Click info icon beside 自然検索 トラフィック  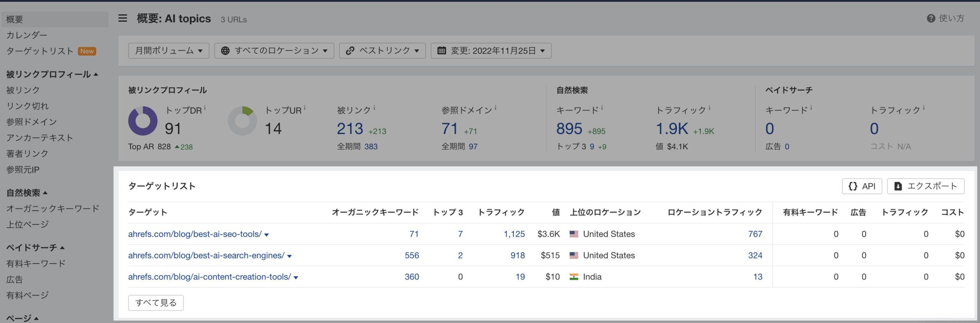coord(709,108)
